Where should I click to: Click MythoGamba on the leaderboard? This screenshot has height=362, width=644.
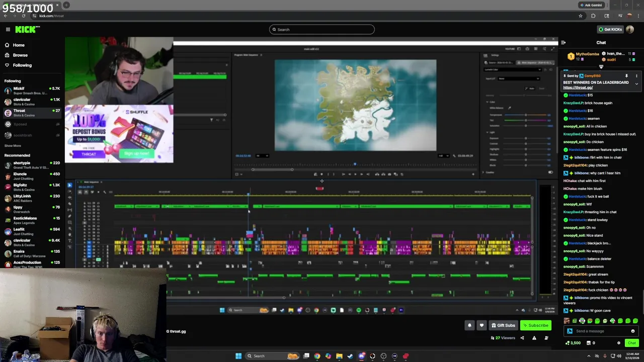pyautogui.click(x=587, y=54)
